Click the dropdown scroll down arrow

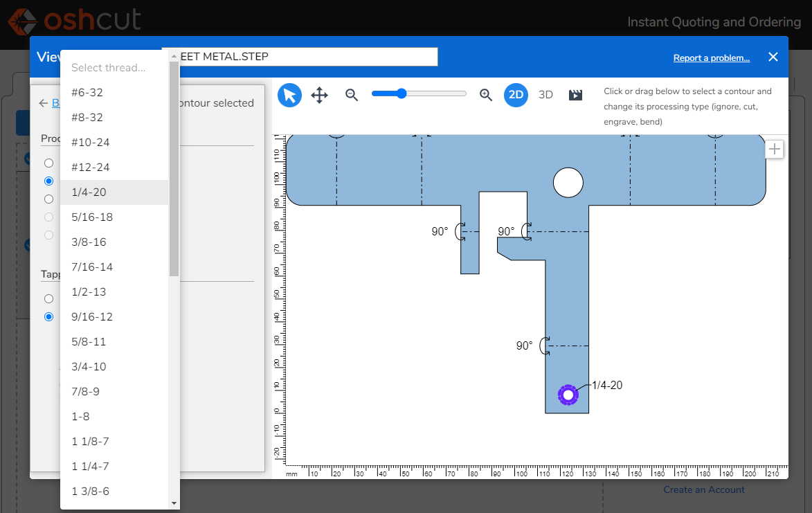(x=174, y=503)
